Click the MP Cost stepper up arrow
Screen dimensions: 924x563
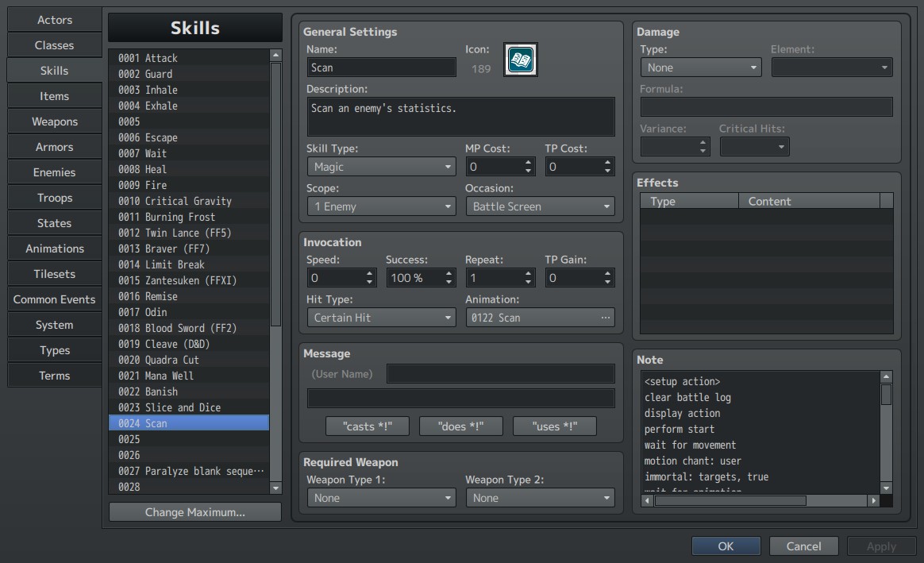(x=528, y=163)
